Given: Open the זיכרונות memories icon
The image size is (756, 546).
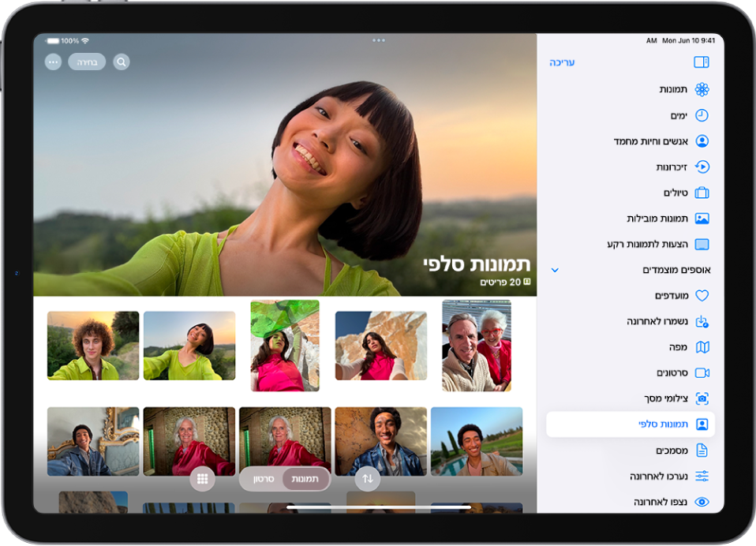Looking at the screenshot, I should tap(702, 166).
